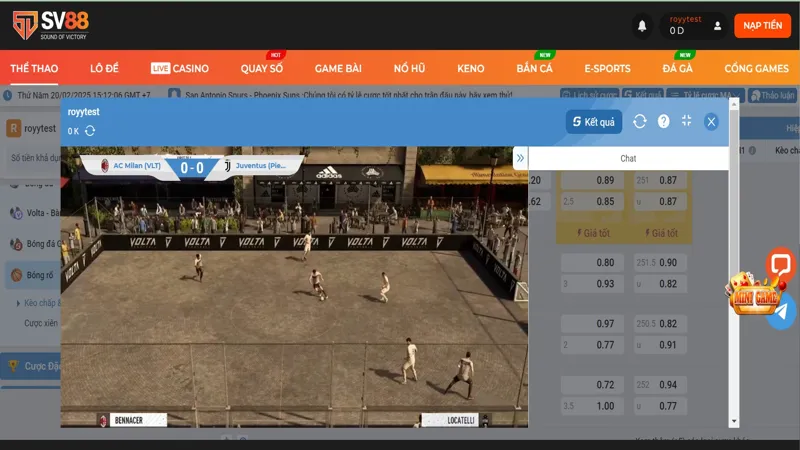Select the Volta item in the sidebar
Viewport: 800px width, 450px height.
pos(35,213)
